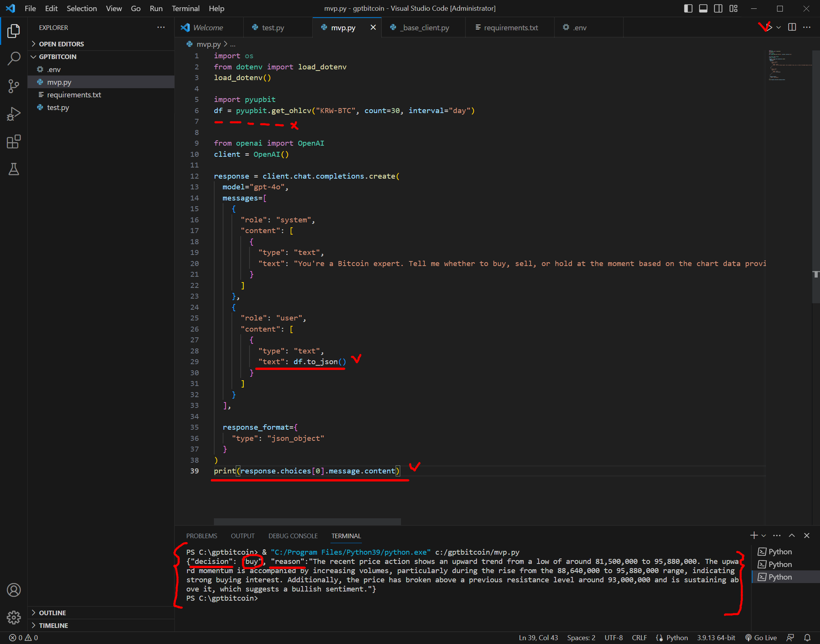Open test.py in the Explorer tree

pyautogui.click(x=58, y=108)
